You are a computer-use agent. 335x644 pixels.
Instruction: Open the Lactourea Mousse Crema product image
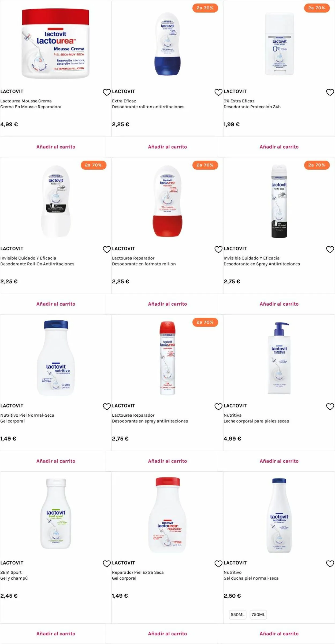pos(55,44)
